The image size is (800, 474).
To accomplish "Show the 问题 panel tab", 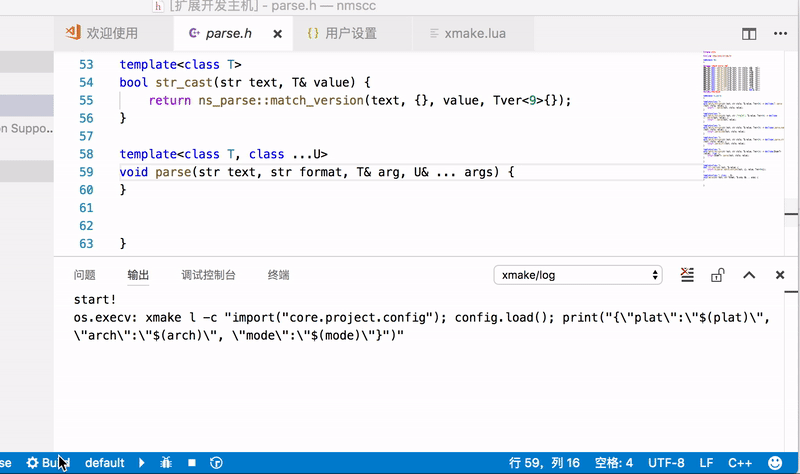I will click(x=85, y=275).
